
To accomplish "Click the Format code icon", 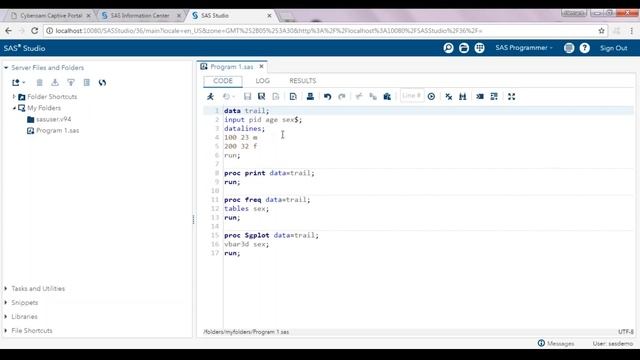I will tap(480, 97).
